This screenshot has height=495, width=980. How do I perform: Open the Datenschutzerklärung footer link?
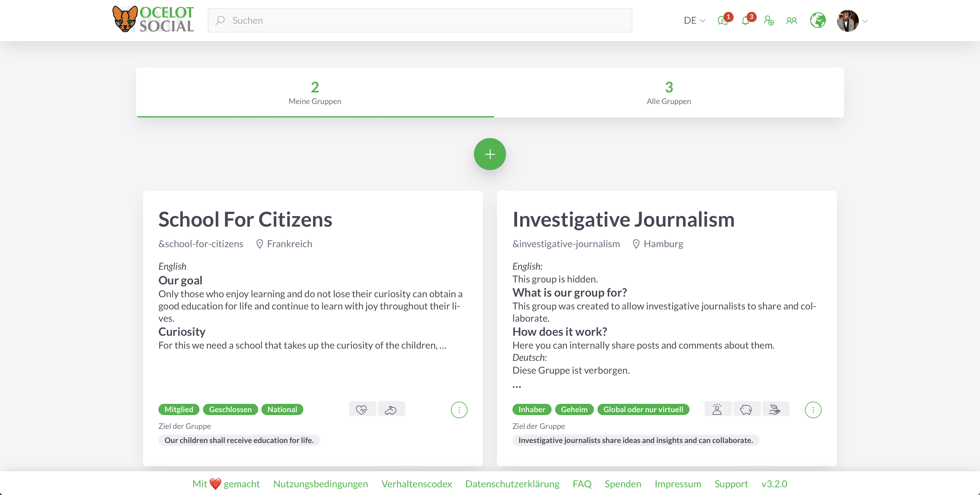(x=512, y=483)
